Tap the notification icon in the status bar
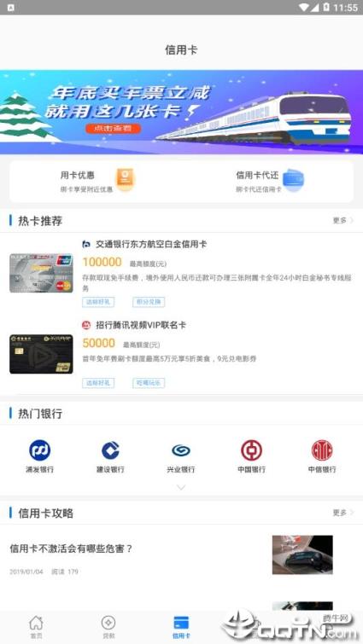The width and height of the screenshot is (363, 644). tap(11, 8)
